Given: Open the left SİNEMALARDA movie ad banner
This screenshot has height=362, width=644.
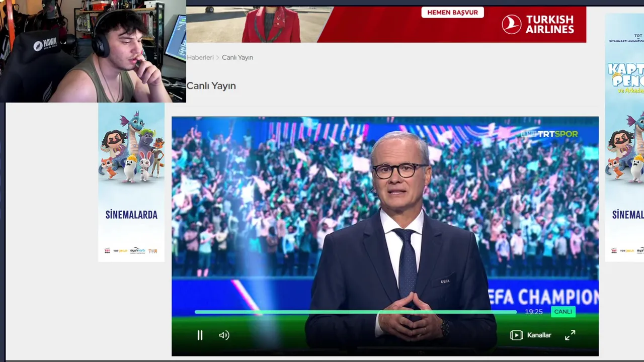Looking at the screenshot, I should pyautogui.click(x=131, y=182).
